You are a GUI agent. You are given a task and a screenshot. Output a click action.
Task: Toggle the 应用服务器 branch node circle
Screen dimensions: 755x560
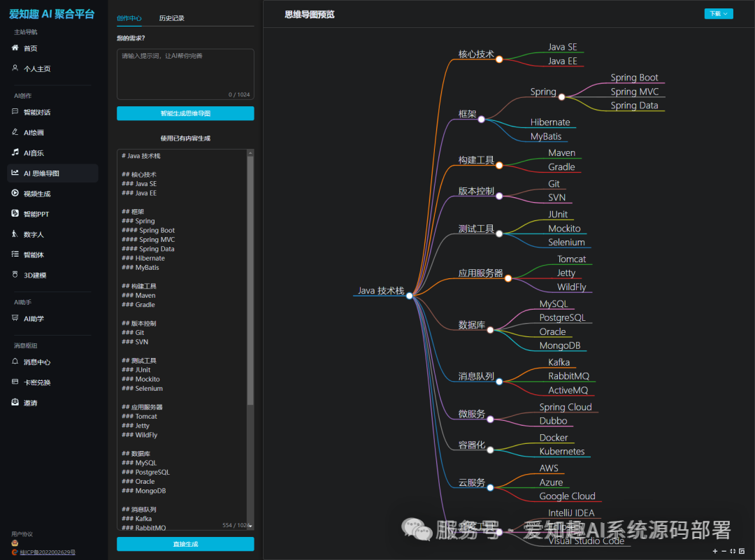[x=508, y=278]
